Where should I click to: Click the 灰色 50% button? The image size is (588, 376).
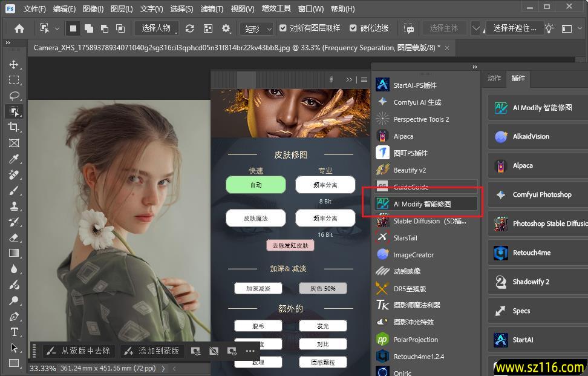coord(324,288)
